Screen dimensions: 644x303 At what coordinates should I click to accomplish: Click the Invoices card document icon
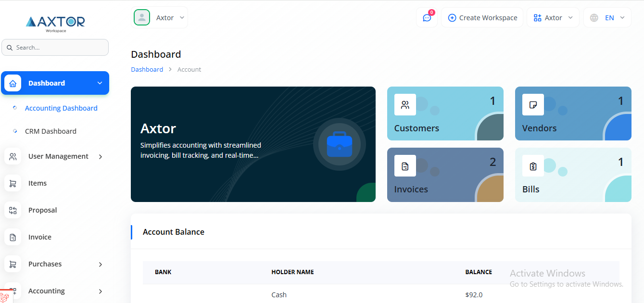coord(405,166)
